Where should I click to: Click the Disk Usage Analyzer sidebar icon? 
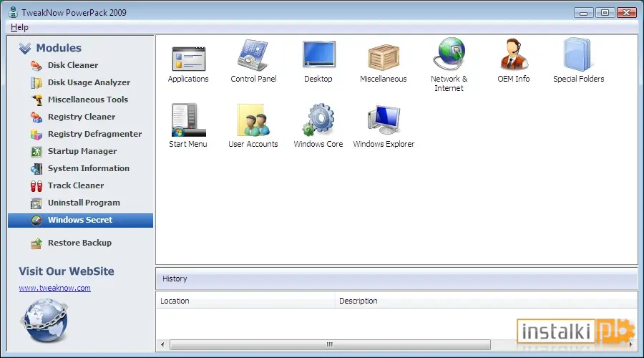tap(36, 82)
